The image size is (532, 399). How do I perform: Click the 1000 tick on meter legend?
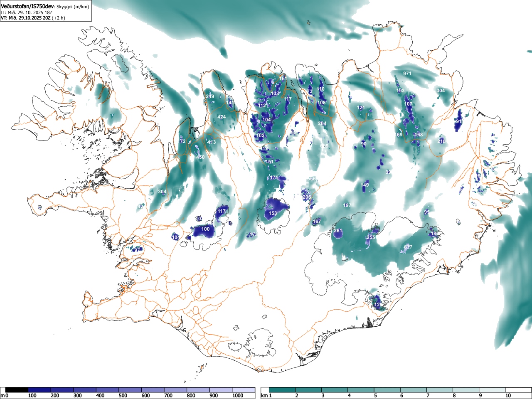click(238, 396)
